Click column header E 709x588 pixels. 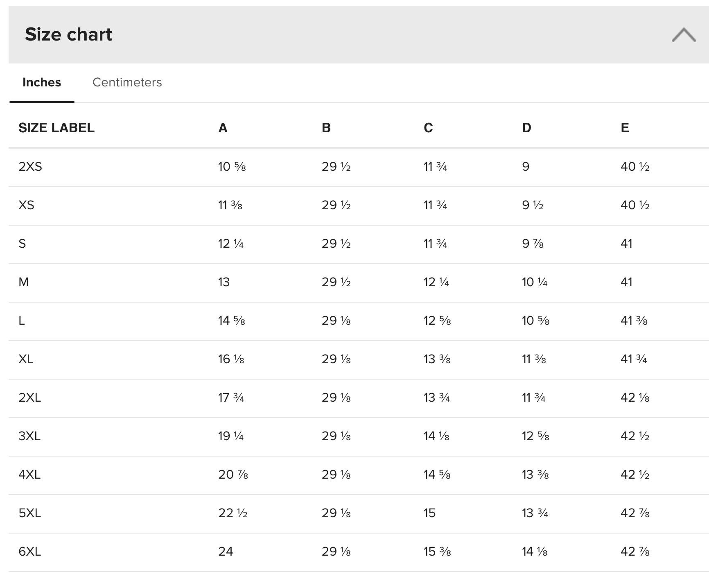pos(625,128)
